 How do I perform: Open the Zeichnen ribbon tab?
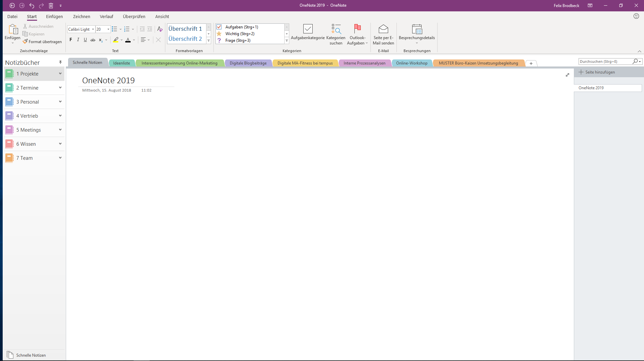pos(82,16)
